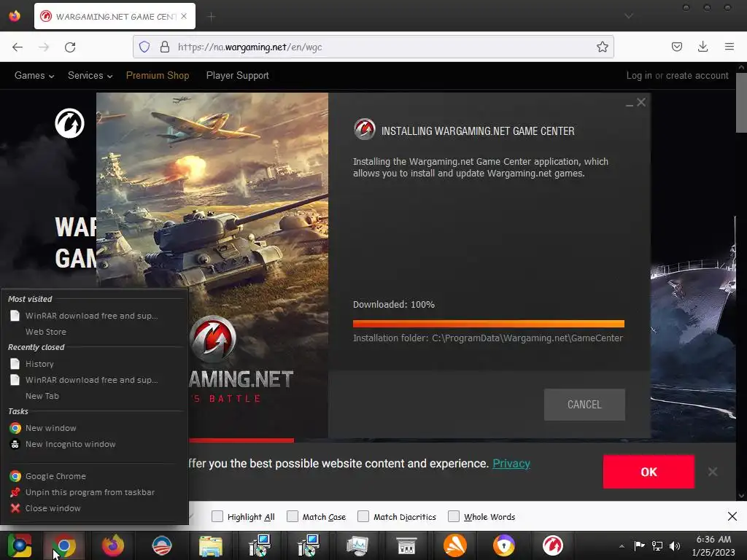
Task: Launch Google Chrome from jump list
Action: 94,475
